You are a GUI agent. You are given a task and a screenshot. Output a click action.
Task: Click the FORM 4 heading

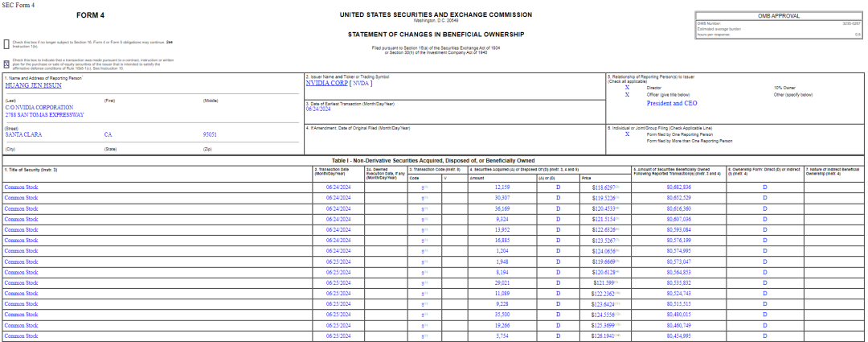click(90, 15)
